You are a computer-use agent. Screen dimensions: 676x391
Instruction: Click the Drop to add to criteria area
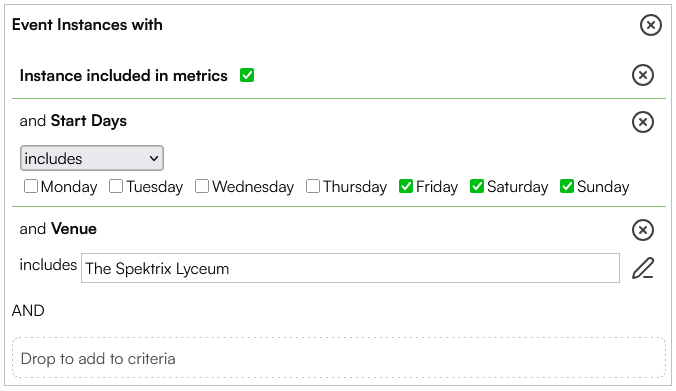coord(339,358)
